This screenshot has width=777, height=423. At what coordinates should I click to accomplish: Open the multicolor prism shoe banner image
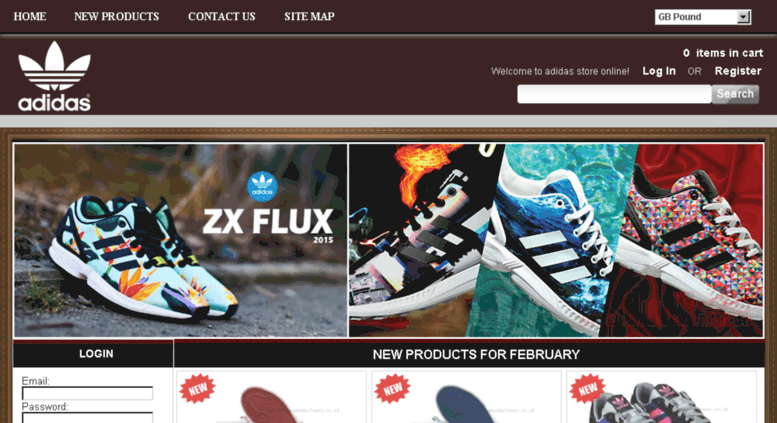tap(686, 241)
